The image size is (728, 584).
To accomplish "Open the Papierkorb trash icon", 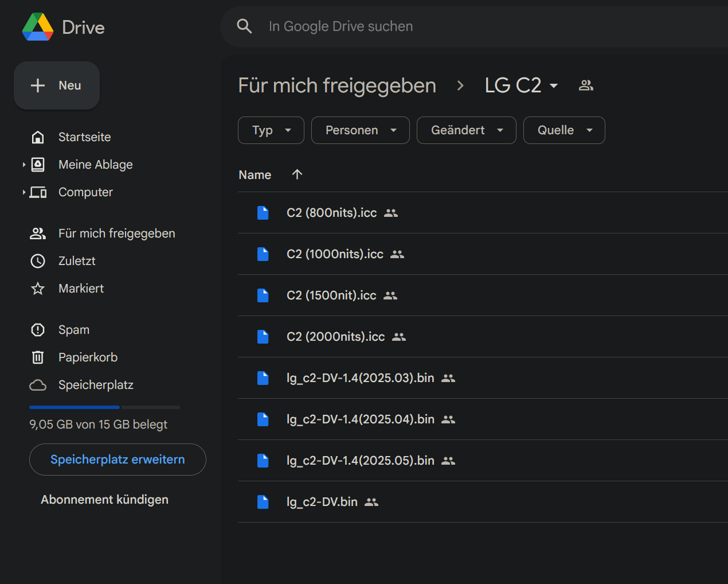I will coord(37,357).
